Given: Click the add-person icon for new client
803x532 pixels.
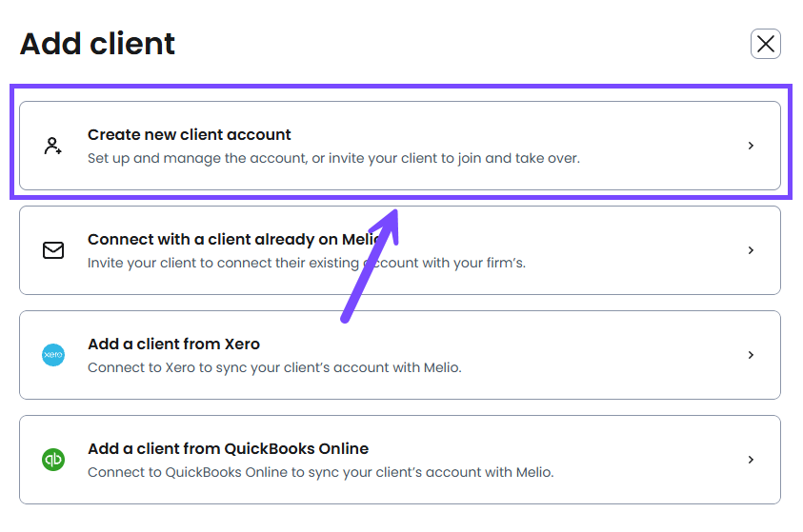Looking at the screenshot, I should (53, 146).
